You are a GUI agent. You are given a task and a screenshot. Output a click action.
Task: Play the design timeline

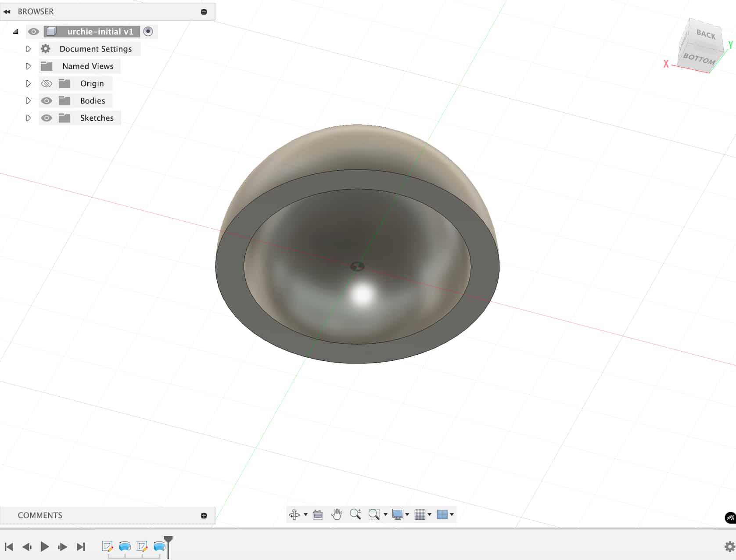pos(45,547)
